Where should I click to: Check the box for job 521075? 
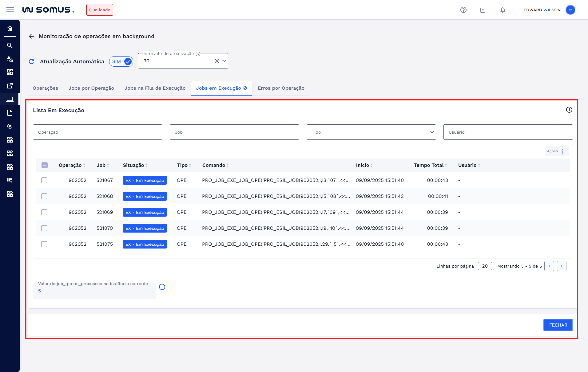click(44, 244)
